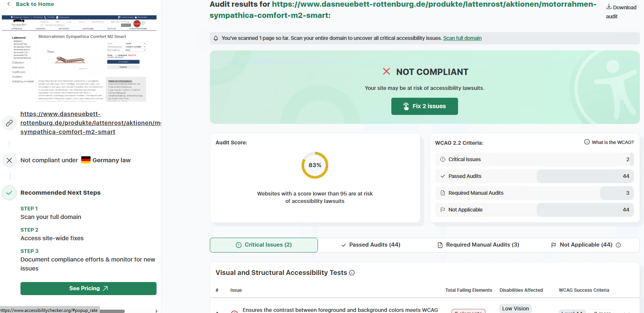Expand the Passed Audits criteria row
Viewport: 644px width, 313px height.
click(x=534, y=176)
